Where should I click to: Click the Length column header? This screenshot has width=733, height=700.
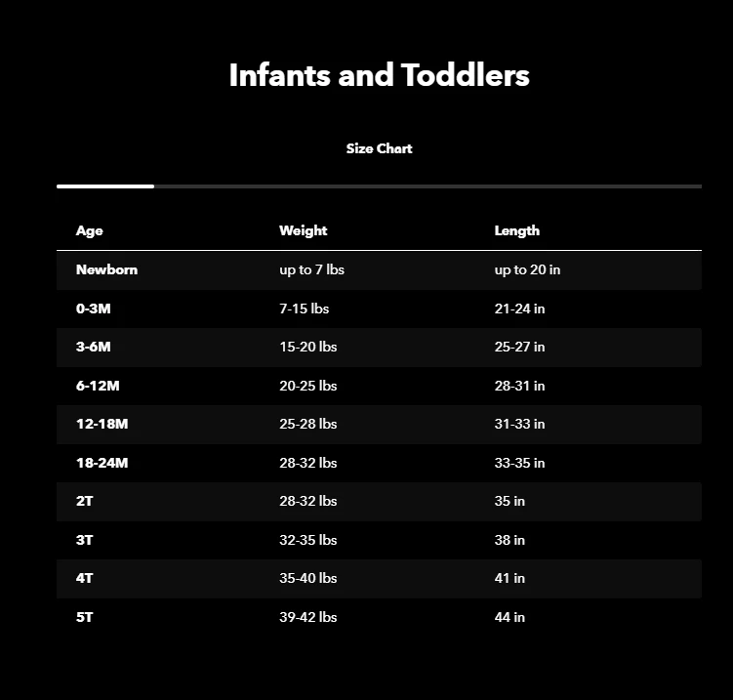click(x=516, y=231)
